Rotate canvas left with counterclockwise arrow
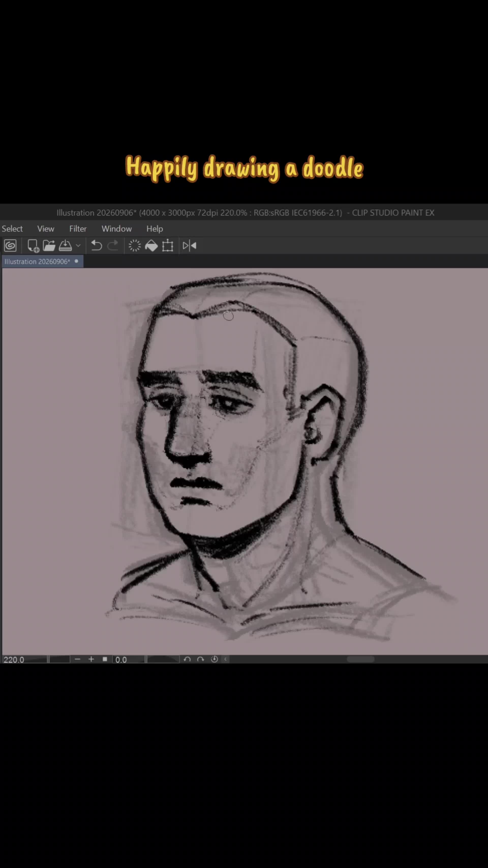Image resolution: width=488 pixels, height=868 pixels. click(188, 659)
